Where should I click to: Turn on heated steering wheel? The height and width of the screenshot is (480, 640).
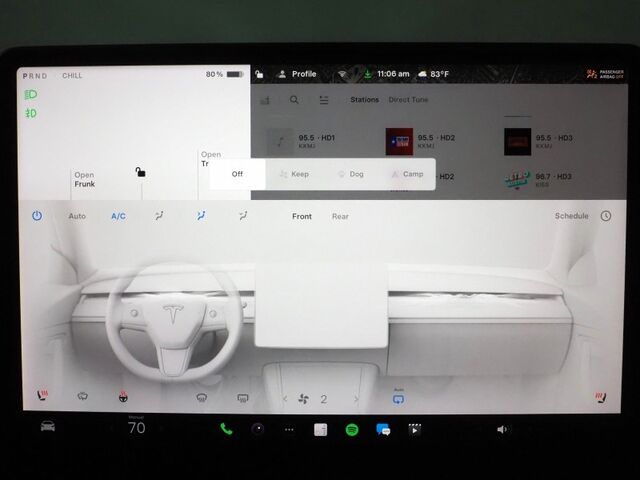point(123,397)
